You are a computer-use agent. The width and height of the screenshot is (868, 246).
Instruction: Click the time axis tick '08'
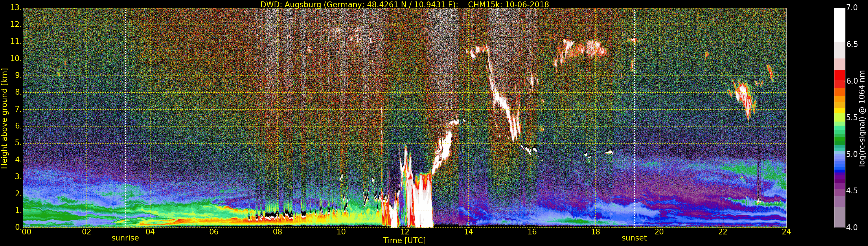(277, 232)
